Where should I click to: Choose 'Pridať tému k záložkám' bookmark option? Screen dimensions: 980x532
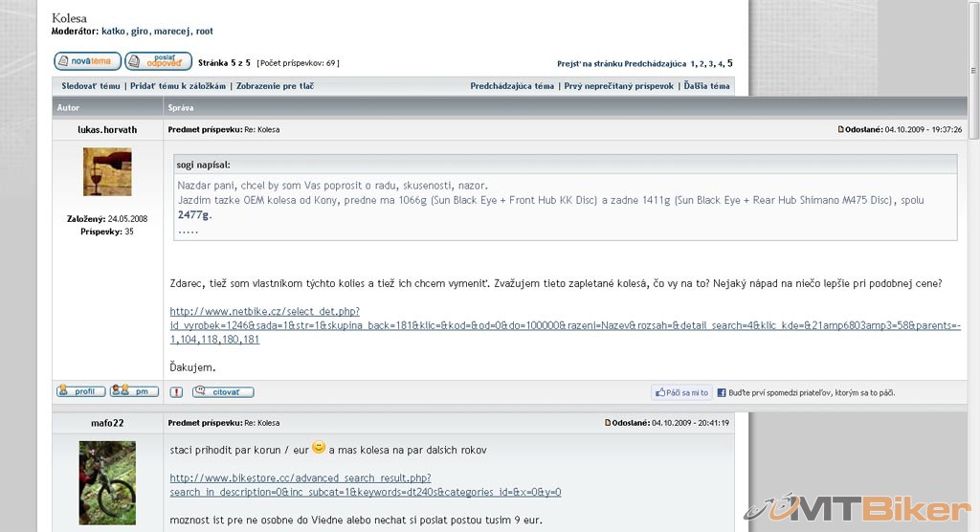178,86
